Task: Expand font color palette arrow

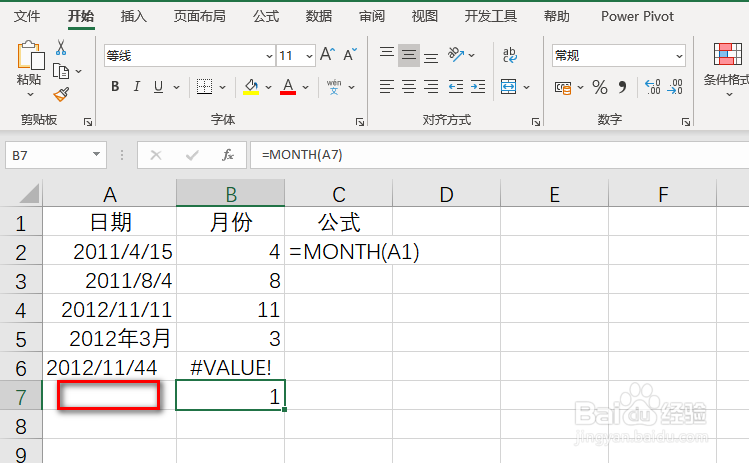Action: pyautogui.click(x=306, y=87)
